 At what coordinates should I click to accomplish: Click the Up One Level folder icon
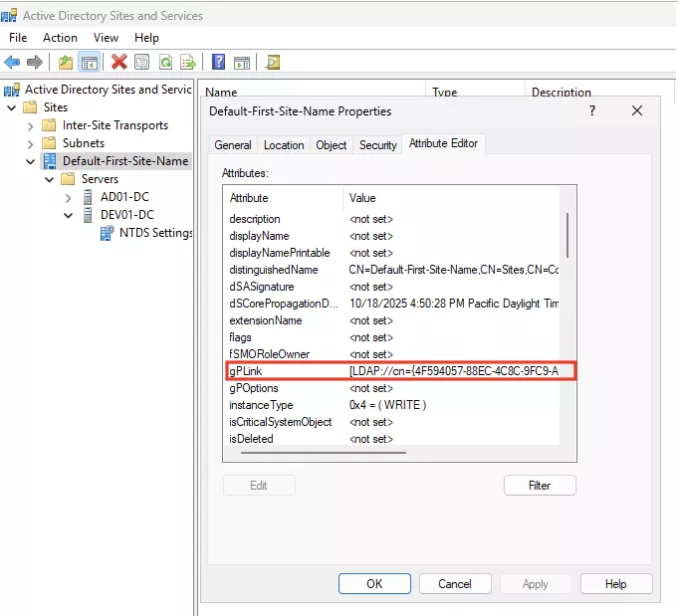coord(66,62)
